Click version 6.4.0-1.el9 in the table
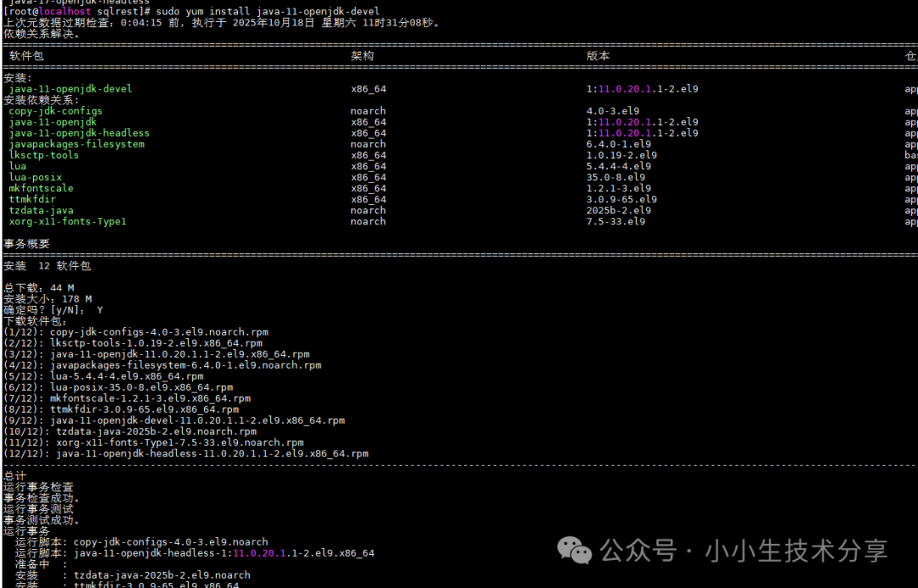918x588 pixels. [x=619, y=144]
